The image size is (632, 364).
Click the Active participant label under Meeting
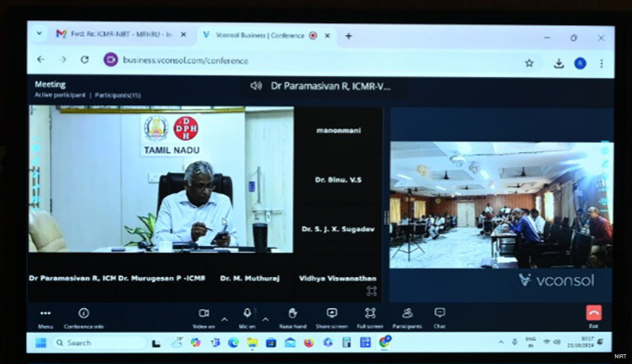pyautogui.click(x=60, y=95)
